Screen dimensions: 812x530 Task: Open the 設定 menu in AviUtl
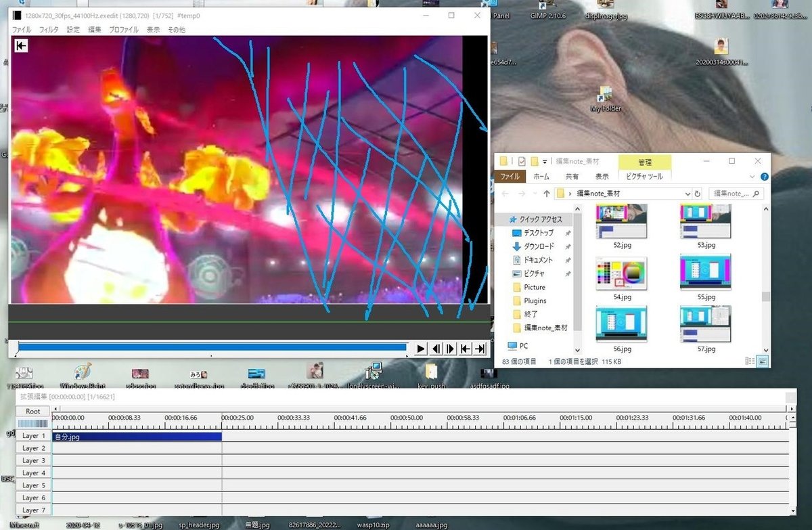click(73, 30)
